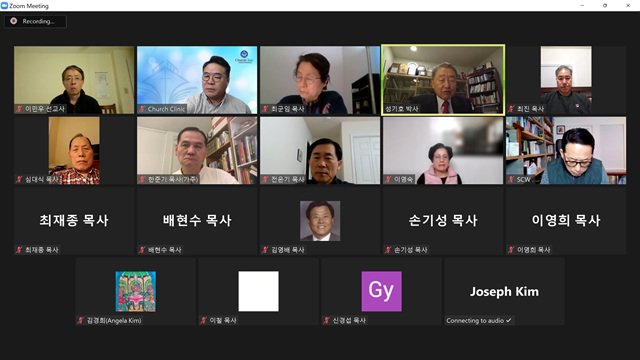
Task: Click muted mic icon on 최재종 목사 tile
Action: (x=19, y=249)
